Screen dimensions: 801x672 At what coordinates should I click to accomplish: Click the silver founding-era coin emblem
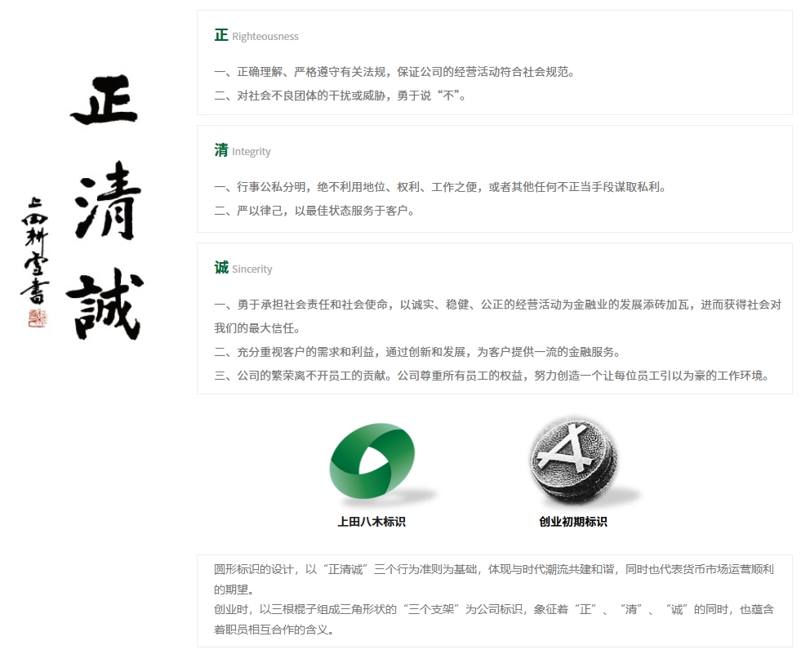click(x=574, y=461)
